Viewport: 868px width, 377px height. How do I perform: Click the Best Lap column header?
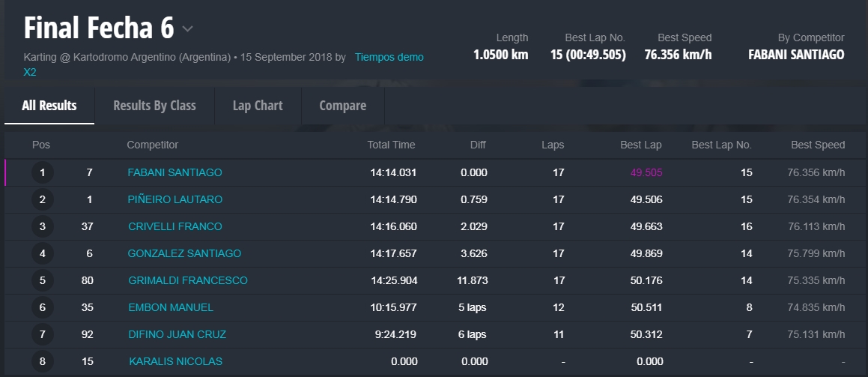(x=640, y=145)
